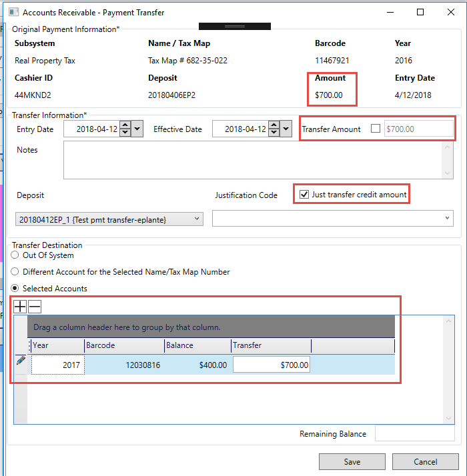Expand the Deposit combo box
467x476 pixels.
coord(197,219)
